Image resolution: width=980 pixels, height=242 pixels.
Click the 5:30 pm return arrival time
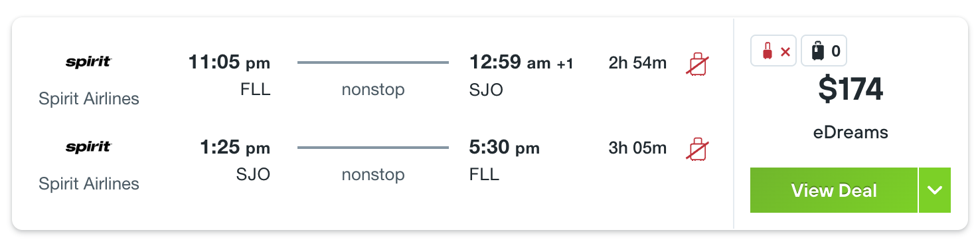tap(505, 148)
